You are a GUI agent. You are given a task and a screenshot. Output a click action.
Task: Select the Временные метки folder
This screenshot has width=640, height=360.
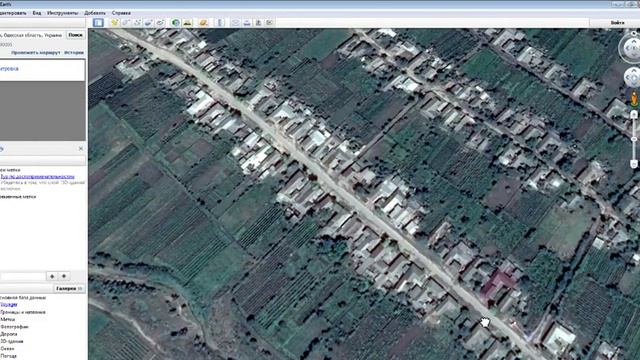click(x=18, y=197)
